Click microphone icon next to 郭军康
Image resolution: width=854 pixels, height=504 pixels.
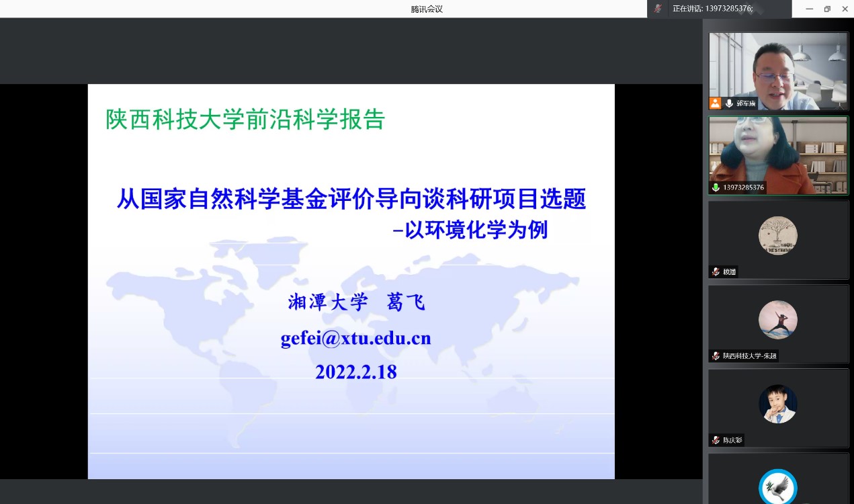[x=729, y=103]
